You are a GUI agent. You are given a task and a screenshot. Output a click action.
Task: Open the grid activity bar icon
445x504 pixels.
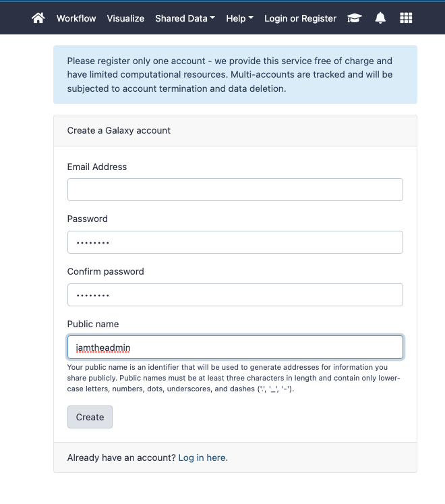(x=406, y=18)
